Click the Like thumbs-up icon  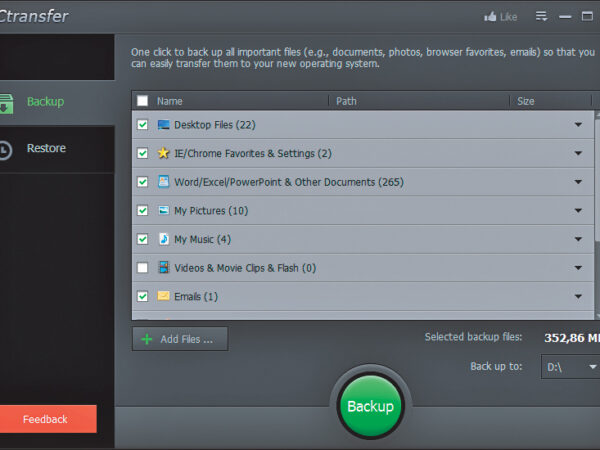[491, 17]
